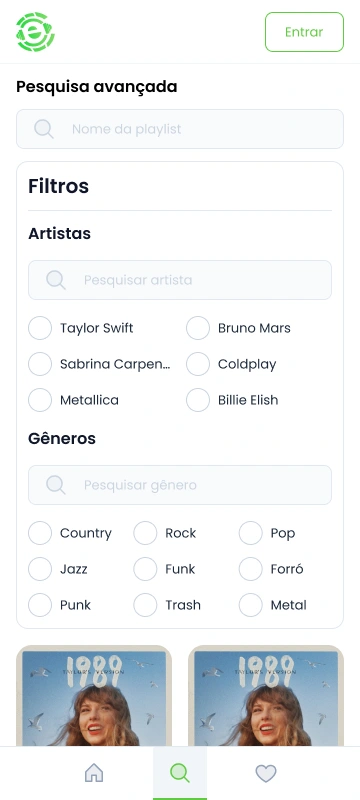Click the magnifier icon in genre search
The width and height of the screenshot is (360, 800).
pos(56,485)
